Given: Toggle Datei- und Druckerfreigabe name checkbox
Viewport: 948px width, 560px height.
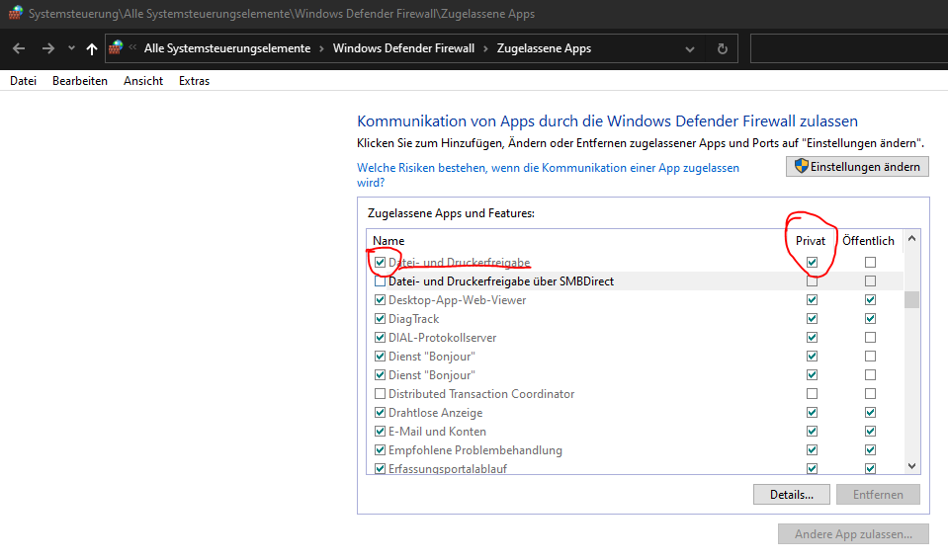Looking at the screenshot, I should 380,262.
